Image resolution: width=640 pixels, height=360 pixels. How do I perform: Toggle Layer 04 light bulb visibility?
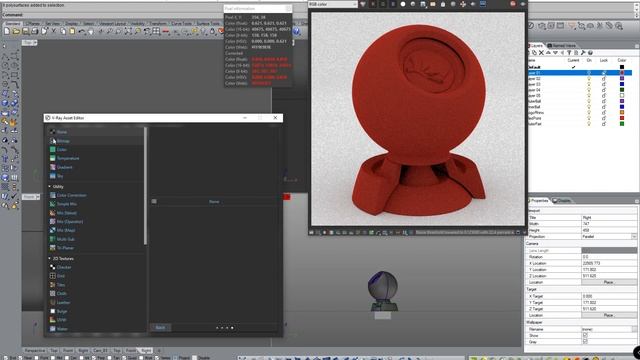click(x=589, y=90)
